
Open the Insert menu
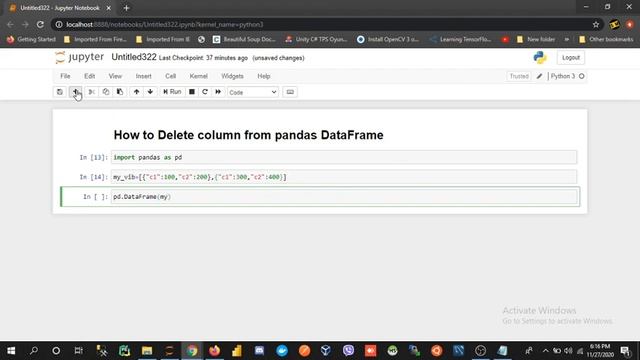(x=143, y=76)
